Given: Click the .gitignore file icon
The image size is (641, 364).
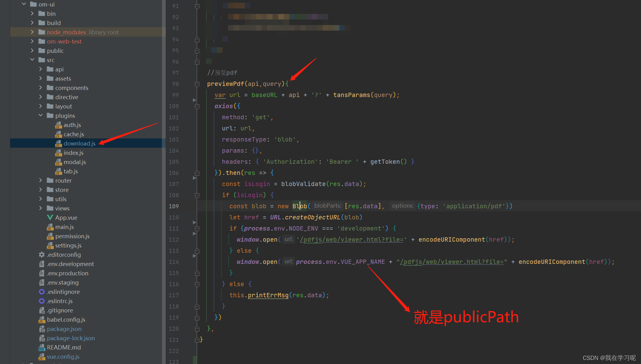Looking at the screenshot, I should point(42,310).
